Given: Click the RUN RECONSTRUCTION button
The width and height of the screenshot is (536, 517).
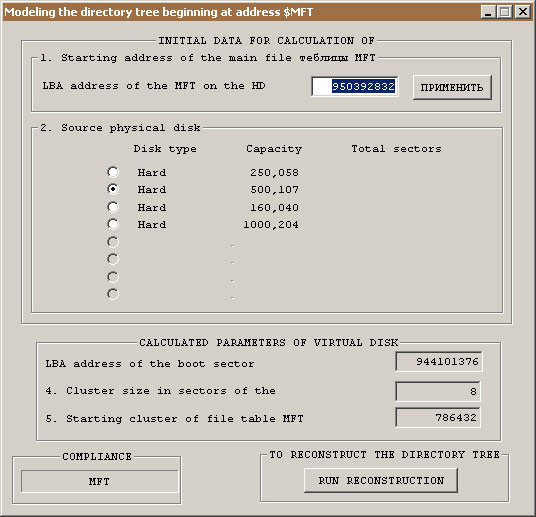Looking at the screenshot, I should coord(381,480).
